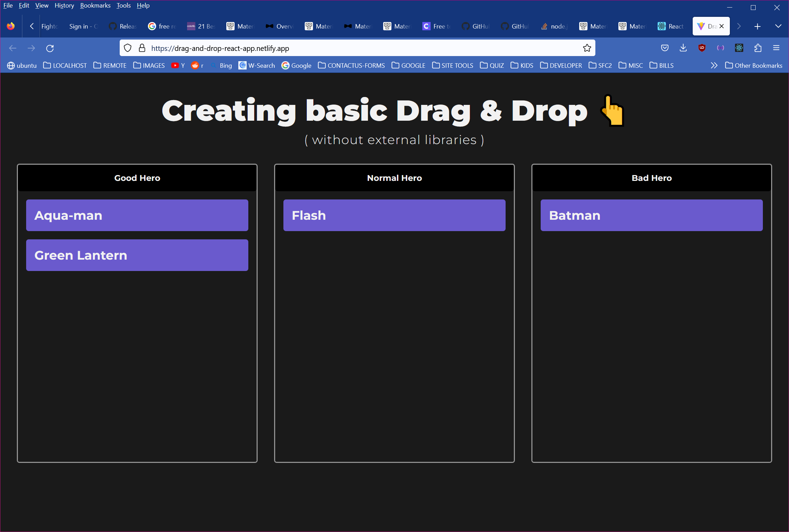Open the ubuntu bookmark

click(x=22, y=65)
